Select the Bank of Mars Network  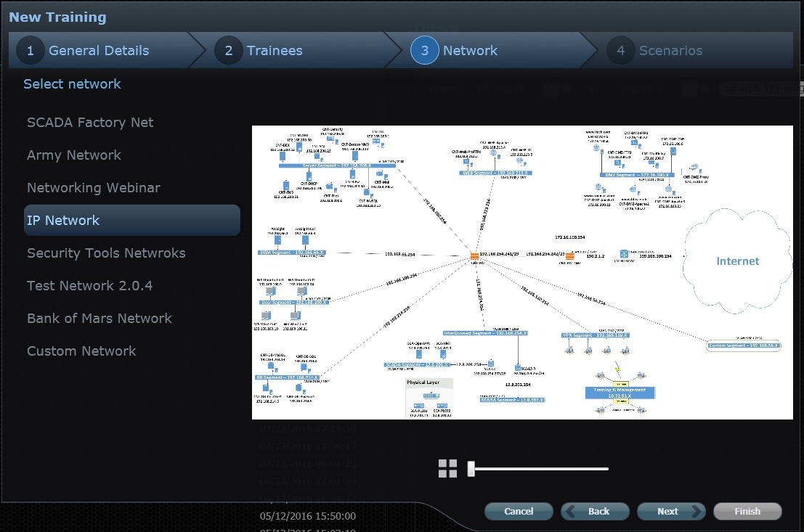pos(100,318)
